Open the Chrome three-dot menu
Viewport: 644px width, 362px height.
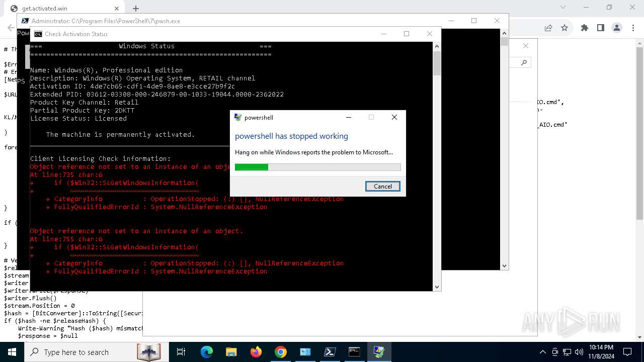pos(632,28)
